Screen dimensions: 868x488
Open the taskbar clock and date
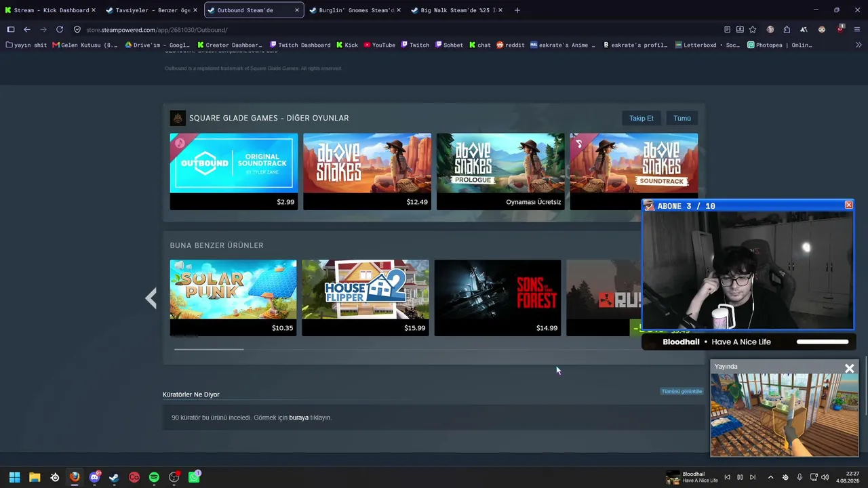pos(848,477)
